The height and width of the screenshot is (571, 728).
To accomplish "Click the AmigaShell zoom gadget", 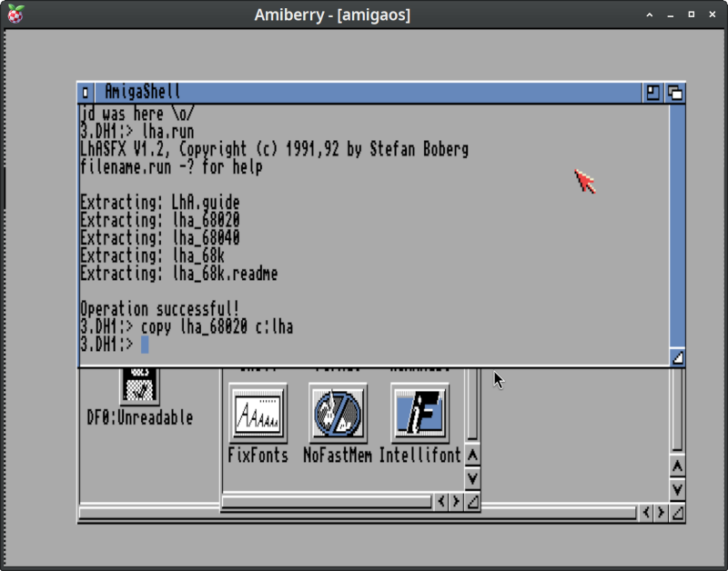I will (x=652, y=93).
